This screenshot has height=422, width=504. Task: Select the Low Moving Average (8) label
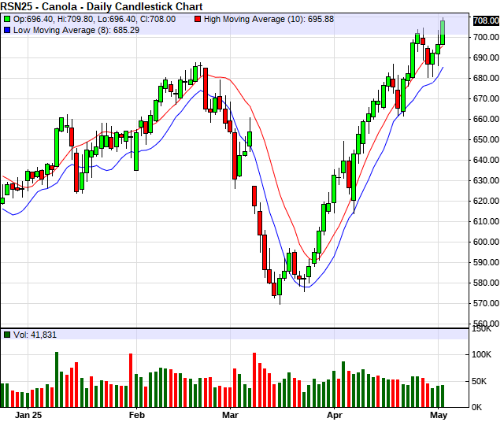tap(64, 29)
